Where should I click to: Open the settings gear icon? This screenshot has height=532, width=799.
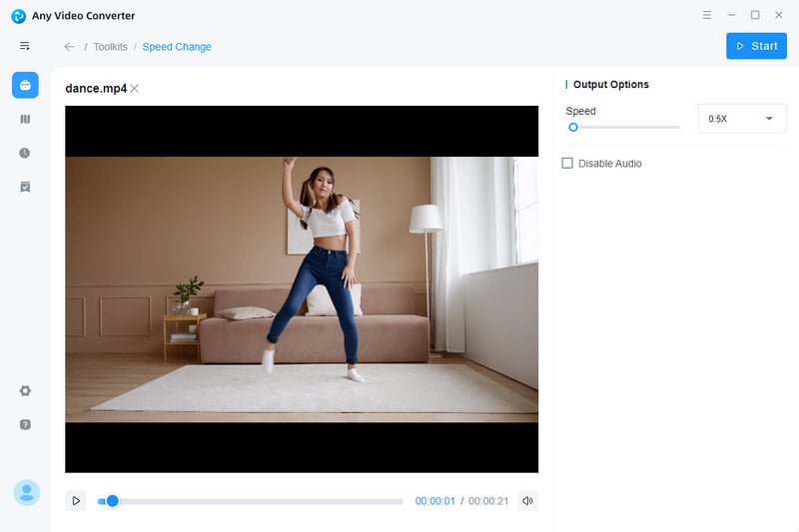(25, 390)
